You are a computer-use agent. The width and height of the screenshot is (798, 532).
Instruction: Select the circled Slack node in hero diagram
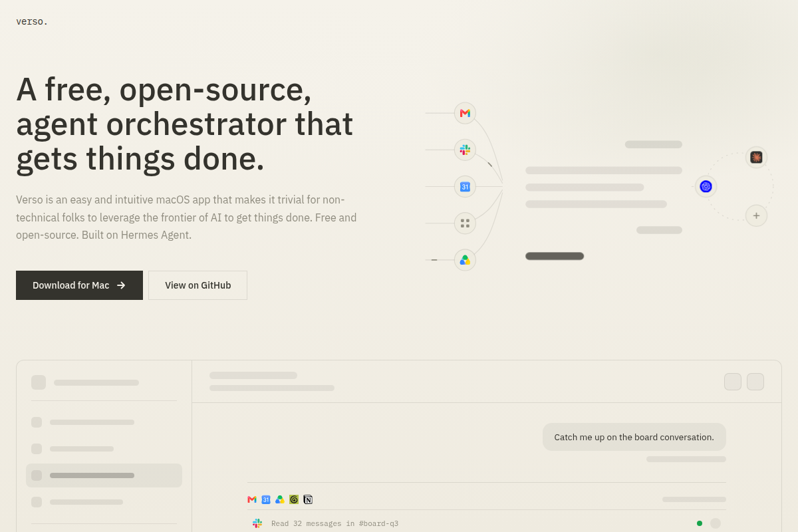(x=465, y=150)
